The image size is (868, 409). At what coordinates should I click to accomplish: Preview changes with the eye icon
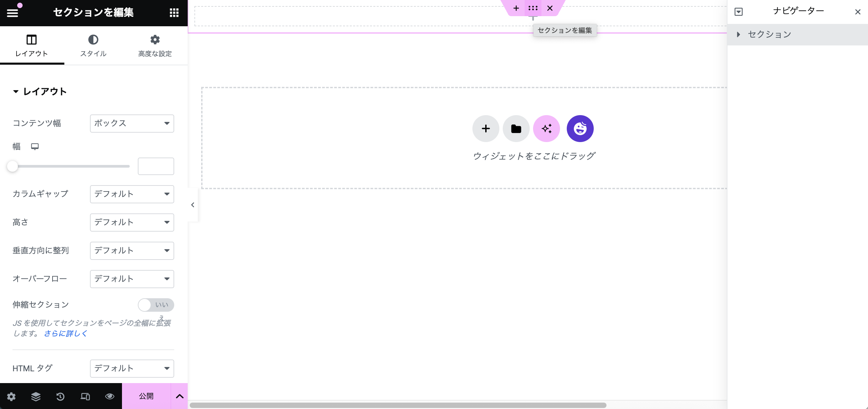[x=110, y=397]
